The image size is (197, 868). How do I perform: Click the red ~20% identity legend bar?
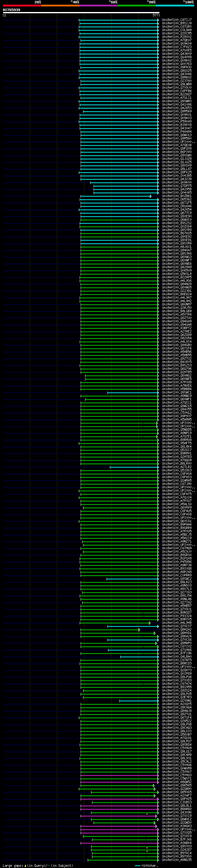pos(22,6)
